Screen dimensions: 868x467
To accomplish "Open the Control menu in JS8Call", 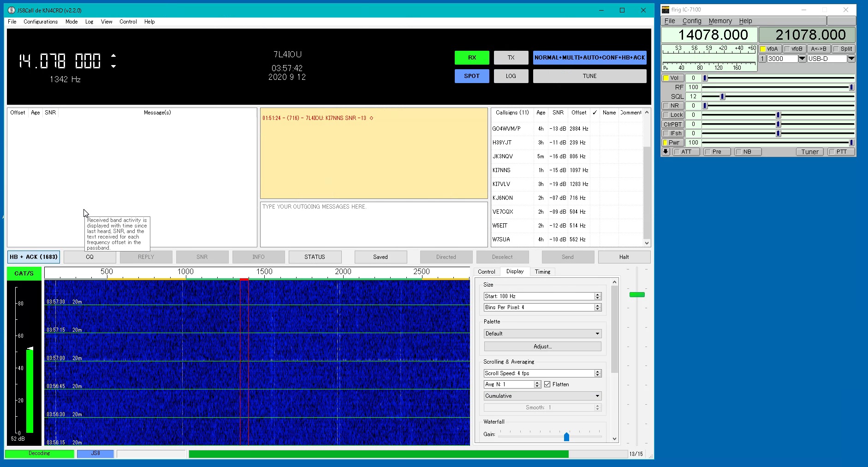I will [128, 22].
